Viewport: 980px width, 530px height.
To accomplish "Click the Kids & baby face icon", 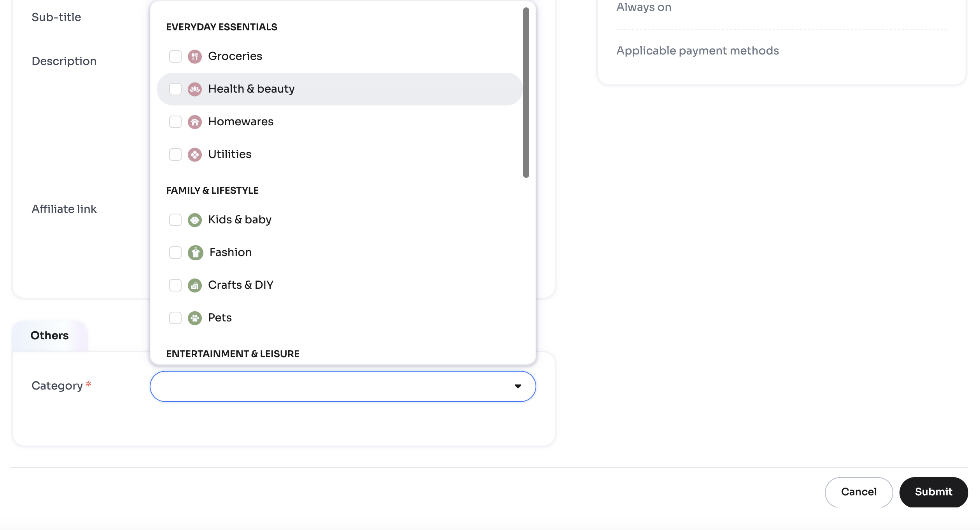I will (194, 220).
